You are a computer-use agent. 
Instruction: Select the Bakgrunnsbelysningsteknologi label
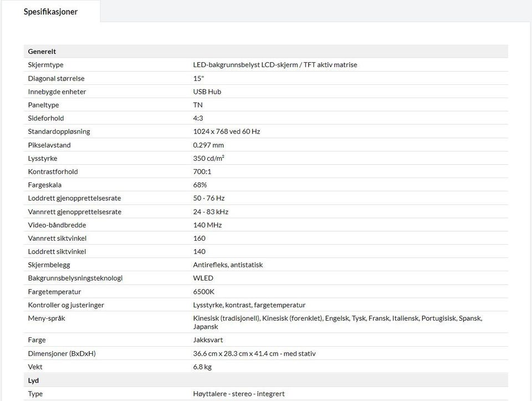pyautogui.click(x=75, y=278)
